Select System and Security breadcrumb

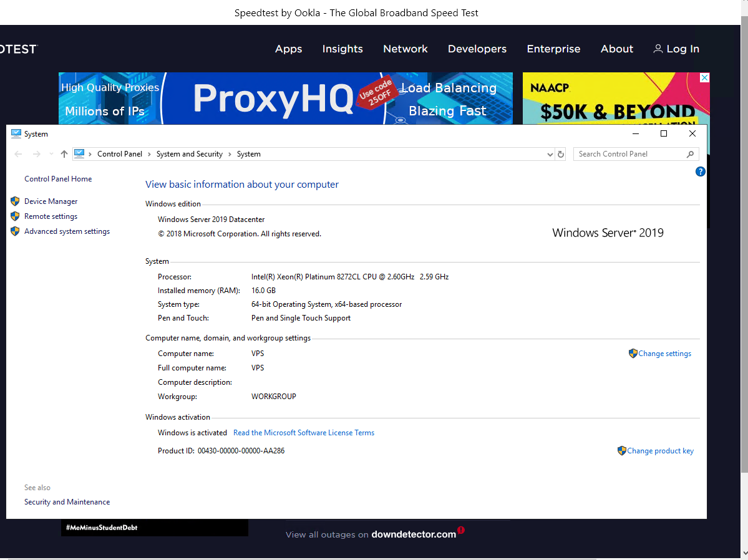coord(190,154)
